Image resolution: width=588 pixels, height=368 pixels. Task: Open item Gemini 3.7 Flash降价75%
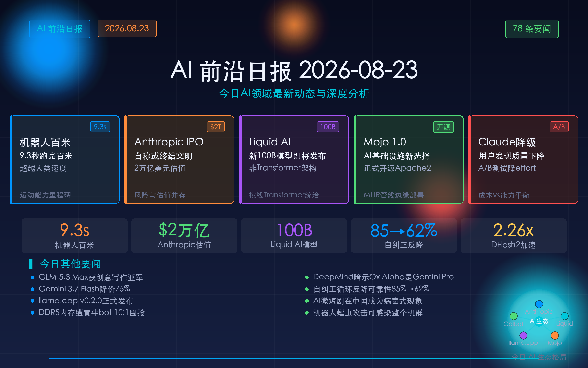click(x=85, y=289)
